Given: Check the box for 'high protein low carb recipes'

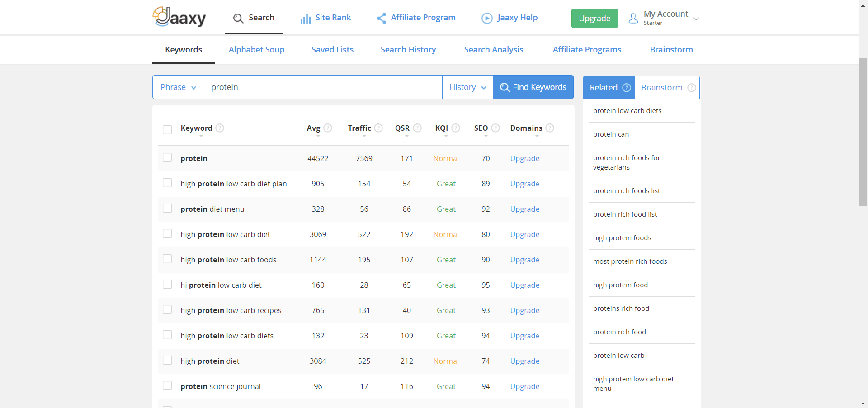Looking at the screenshot, I should pos(167,309).
